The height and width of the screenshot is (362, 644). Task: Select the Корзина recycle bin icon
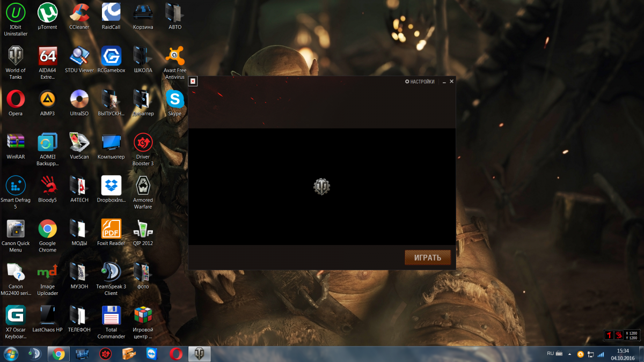(x=143, y=17)
